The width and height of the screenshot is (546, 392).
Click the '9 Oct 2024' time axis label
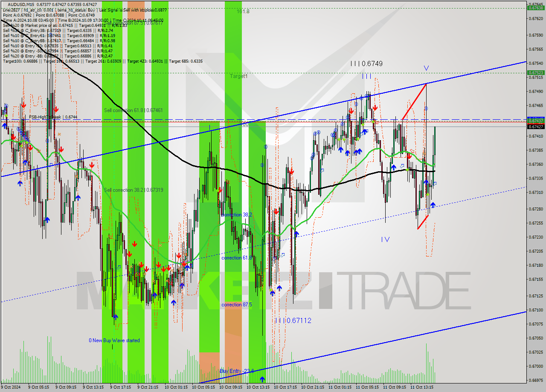(11, 387)
